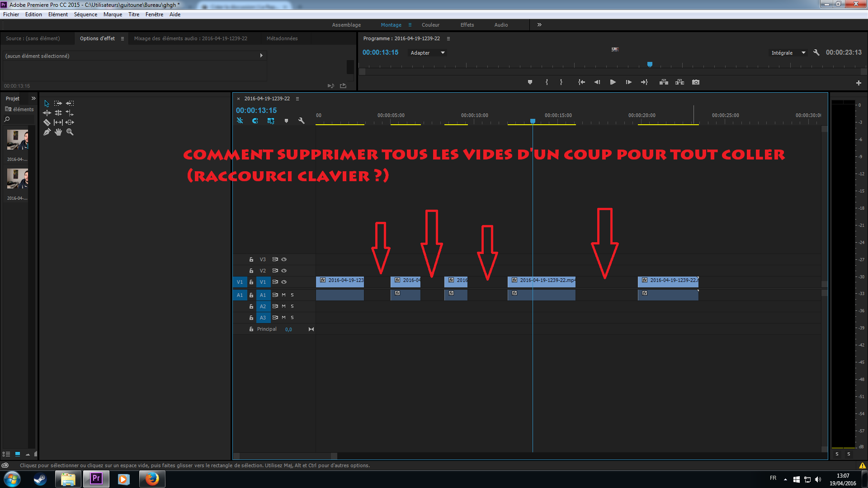Mute audio track A1

283,295
